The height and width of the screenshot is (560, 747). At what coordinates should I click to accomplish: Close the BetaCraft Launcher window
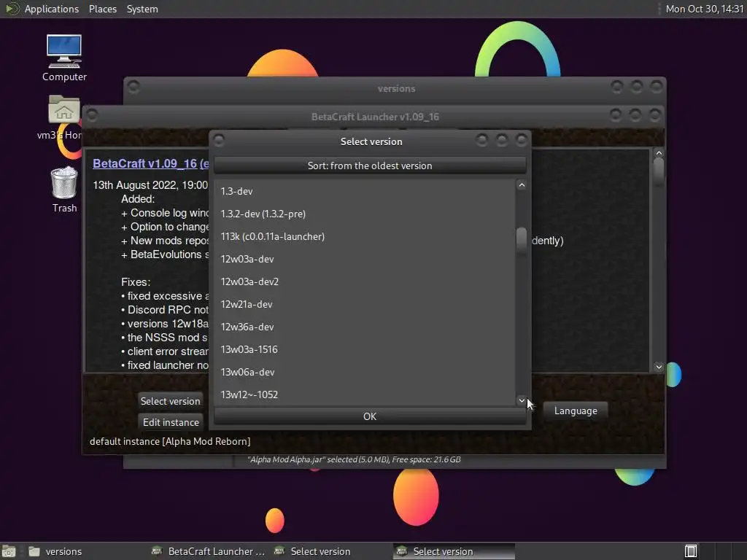[x=654, y=115]
